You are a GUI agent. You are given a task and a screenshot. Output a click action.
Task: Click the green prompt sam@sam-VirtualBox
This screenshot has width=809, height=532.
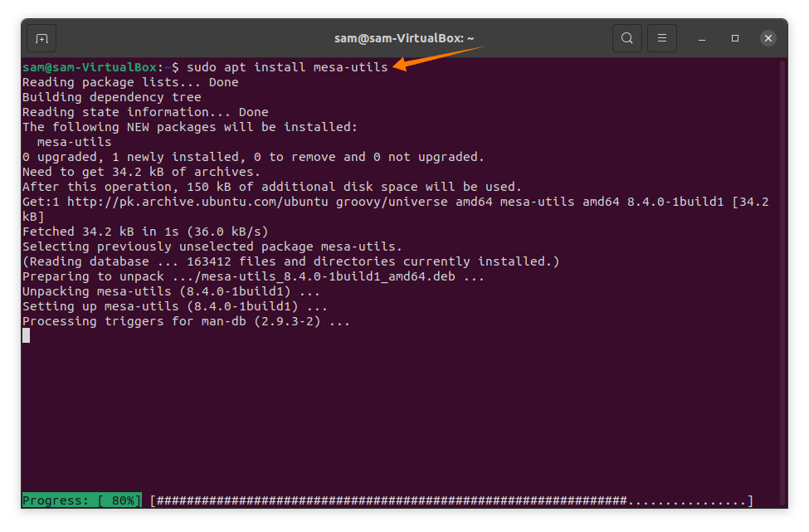pyautogui.click(x=90, y=67)
